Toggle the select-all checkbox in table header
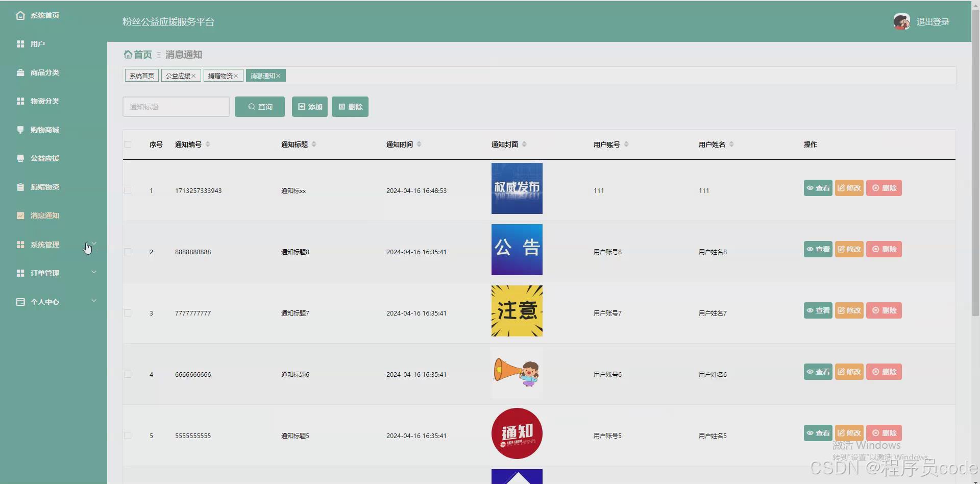This screenshot has width=980, height=484. [x=128, y=144]
